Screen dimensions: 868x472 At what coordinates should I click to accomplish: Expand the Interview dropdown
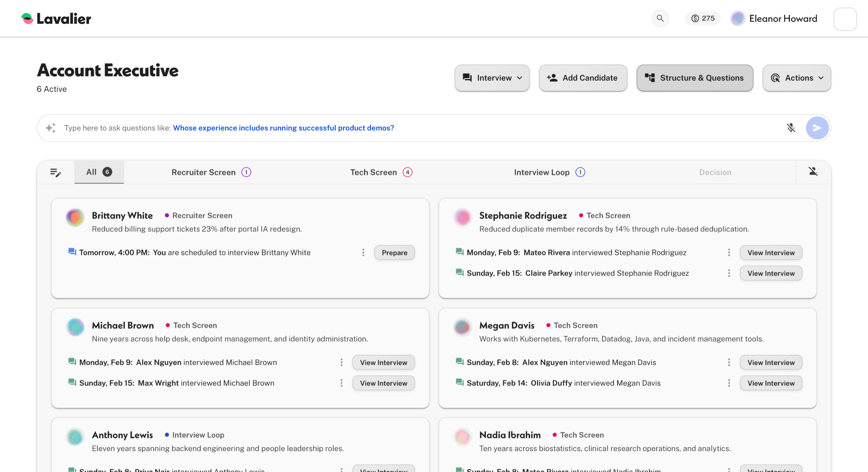(x=492, y=78)
